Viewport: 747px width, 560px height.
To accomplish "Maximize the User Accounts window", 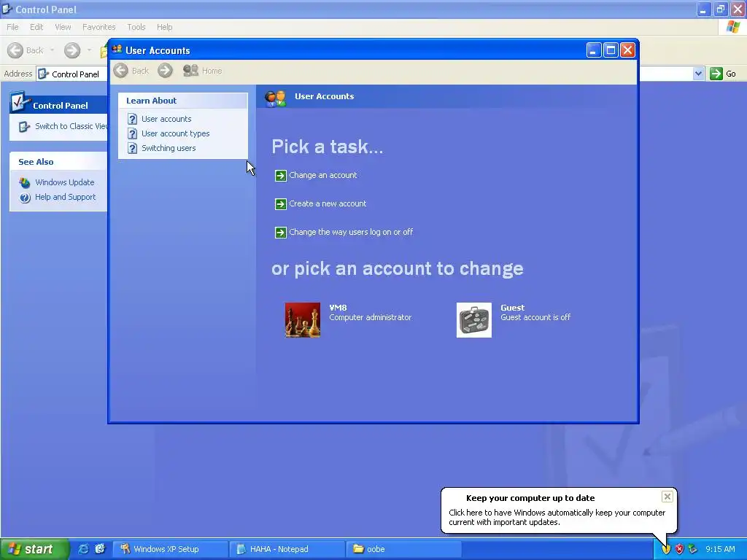I will pyautogui.click(x=611, y=50).
